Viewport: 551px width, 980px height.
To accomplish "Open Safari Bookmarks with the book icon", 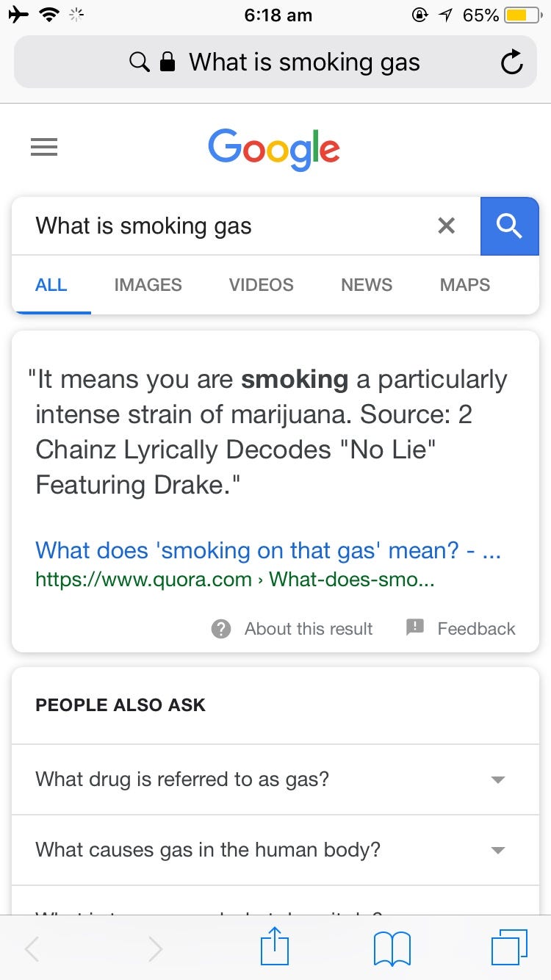I will [392, 948].
